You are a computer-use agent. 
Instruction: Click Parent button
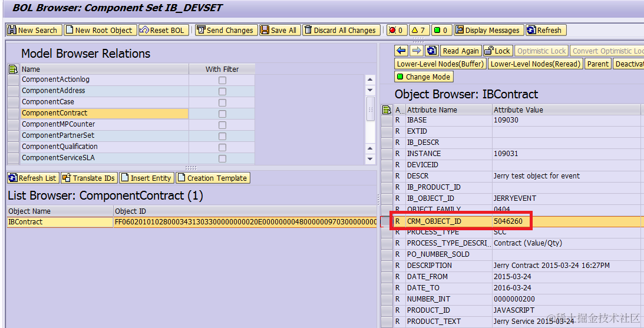pos(597,64)
